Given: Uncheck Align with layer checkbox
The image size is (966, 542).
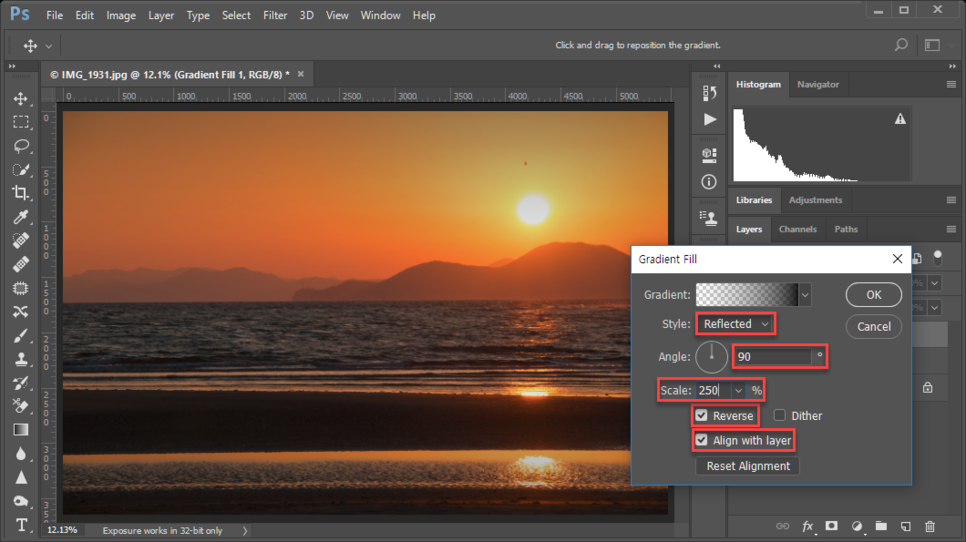Looking at the screenshot, I should point(702,440).
